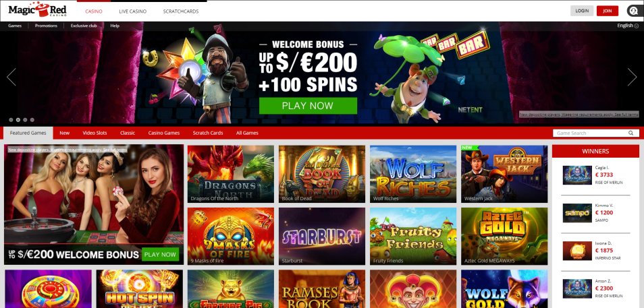This screenshot has width=644, height=308.
Task: Open Sampo winner game icon
Action: [x=577, y=213]
